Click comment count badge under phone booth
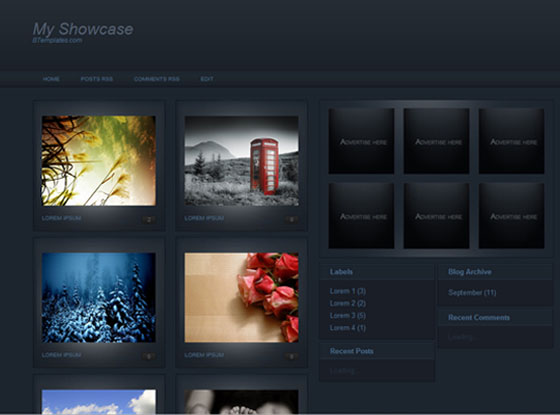 click(291, 219)
